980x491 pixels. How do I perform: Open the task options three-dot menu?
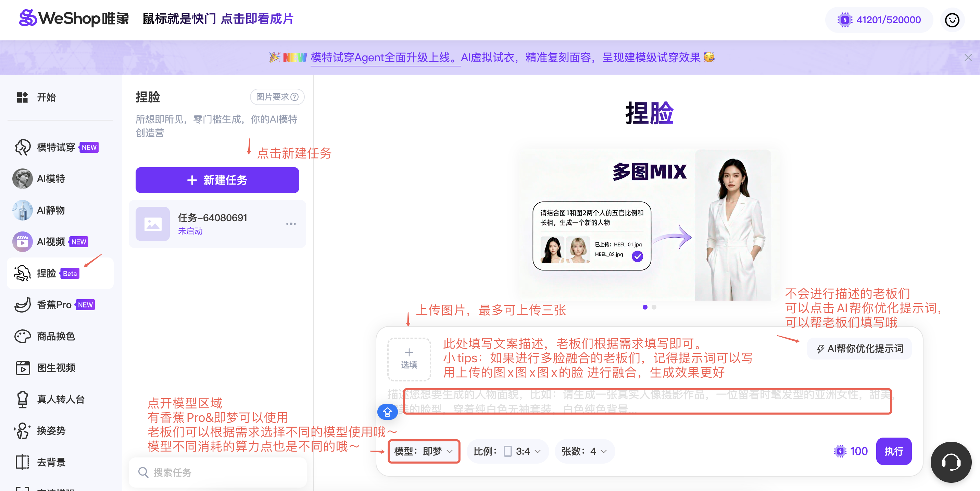point(291,224)
